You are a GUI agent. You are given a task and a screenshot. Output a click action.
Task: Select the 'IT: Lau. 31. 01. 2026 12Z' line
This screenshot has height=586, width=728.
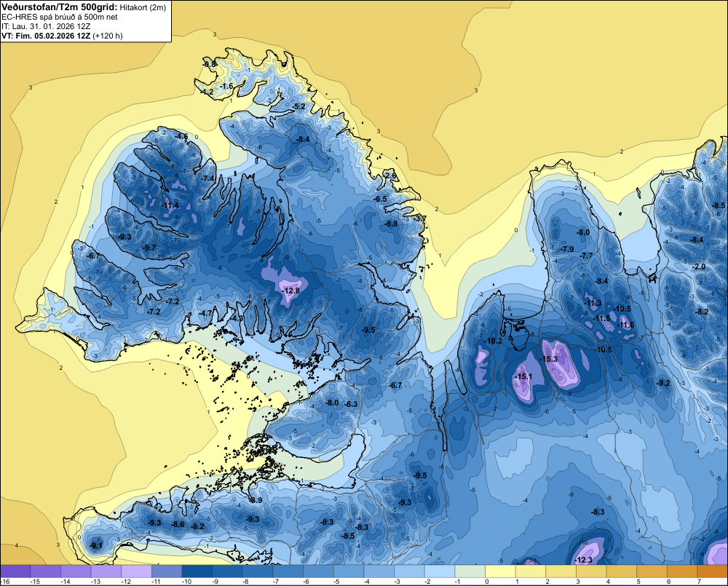coord(46,26)
